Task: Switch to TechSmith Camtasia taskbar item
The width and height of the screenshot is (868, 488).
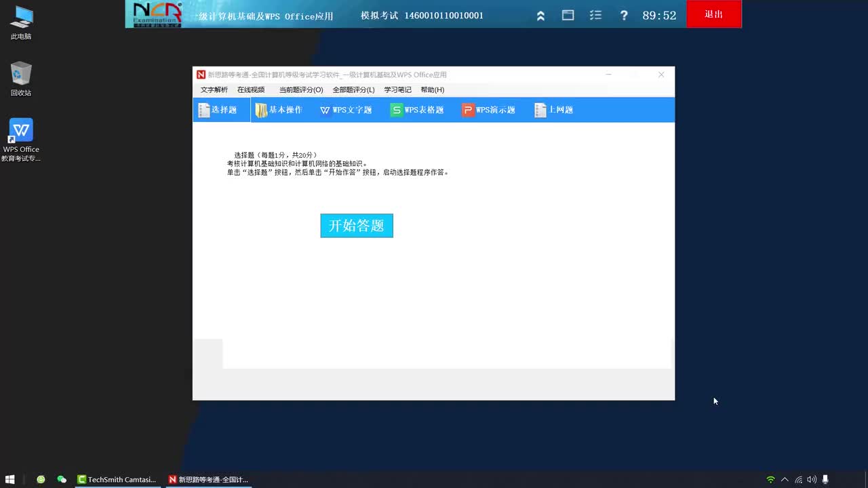Action: (117, 479)
